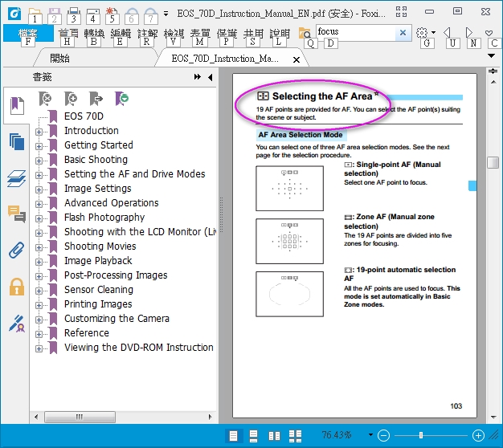
Task: Open the Pages thumbnails panel icon
Action: coord(17,141)
